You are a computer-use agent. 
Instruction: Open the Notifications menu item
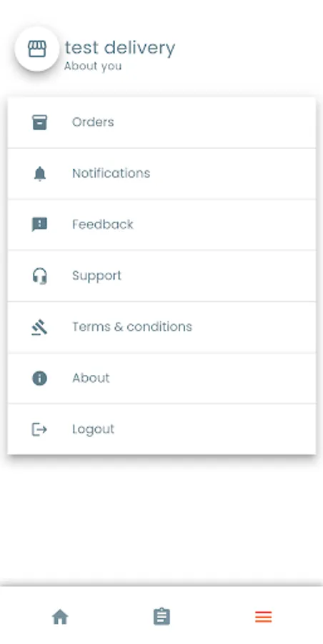(x=161, y=174)
